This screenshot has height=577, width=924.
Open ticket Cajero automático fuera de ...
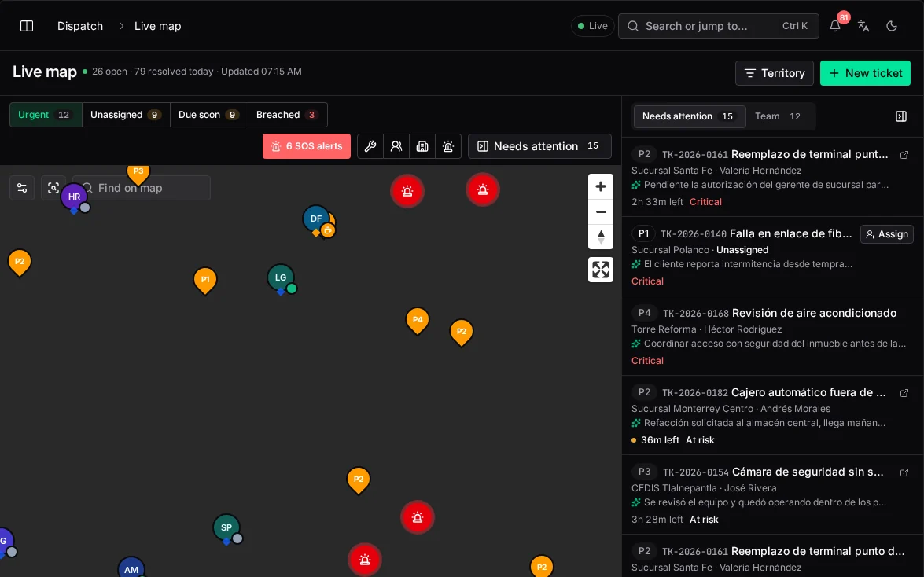coord(808,392)
